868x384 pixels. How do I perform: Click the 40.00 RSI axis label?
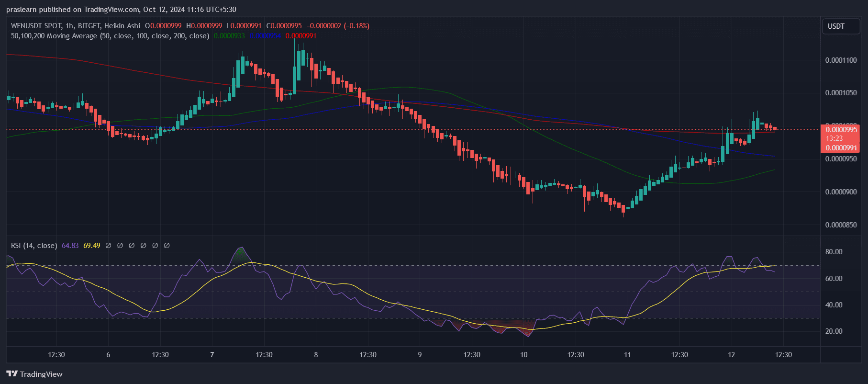834,305
